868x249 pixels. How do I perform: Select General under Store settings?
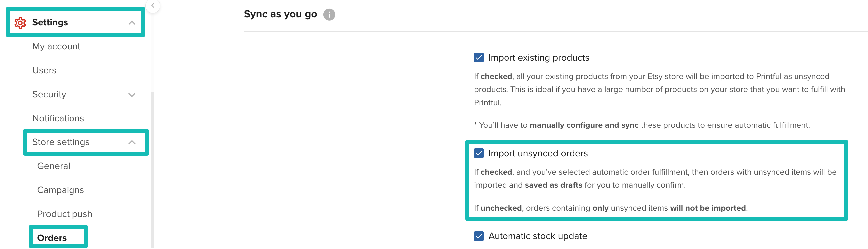[53, 166]
